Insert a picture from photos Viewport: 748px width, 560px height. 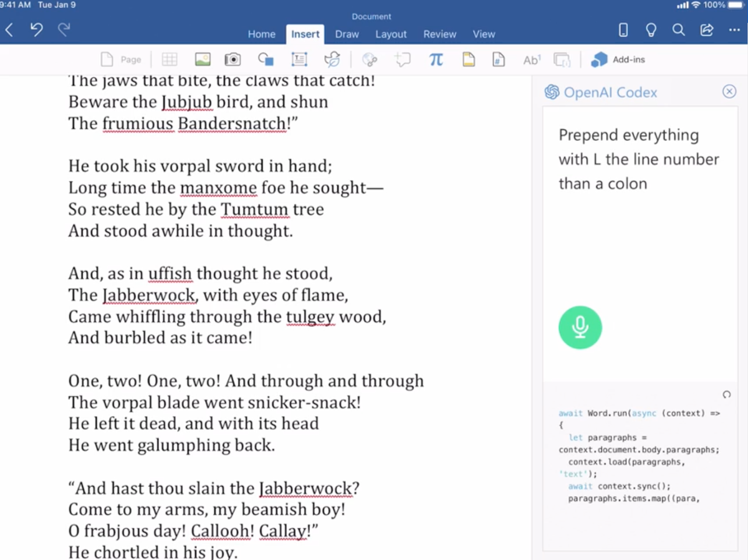(203, 60)
